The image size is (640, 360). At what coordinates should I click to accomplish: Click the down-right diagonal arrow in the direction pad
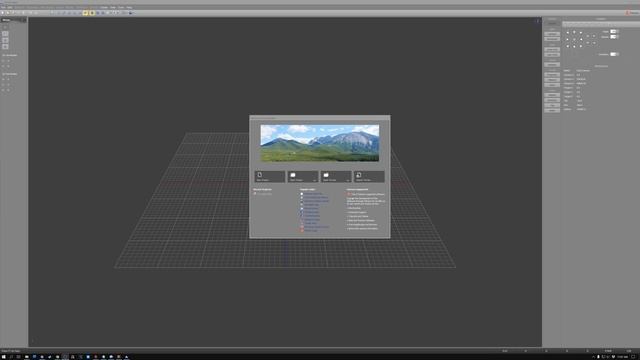pos(581,46)
